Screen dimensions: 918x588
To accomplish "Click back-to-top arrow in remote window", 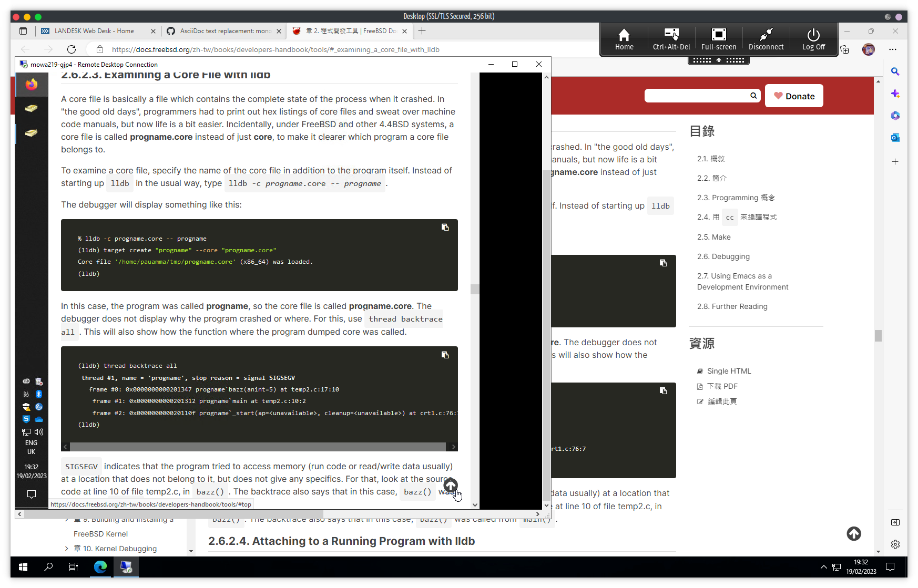I will pos(451,486).
